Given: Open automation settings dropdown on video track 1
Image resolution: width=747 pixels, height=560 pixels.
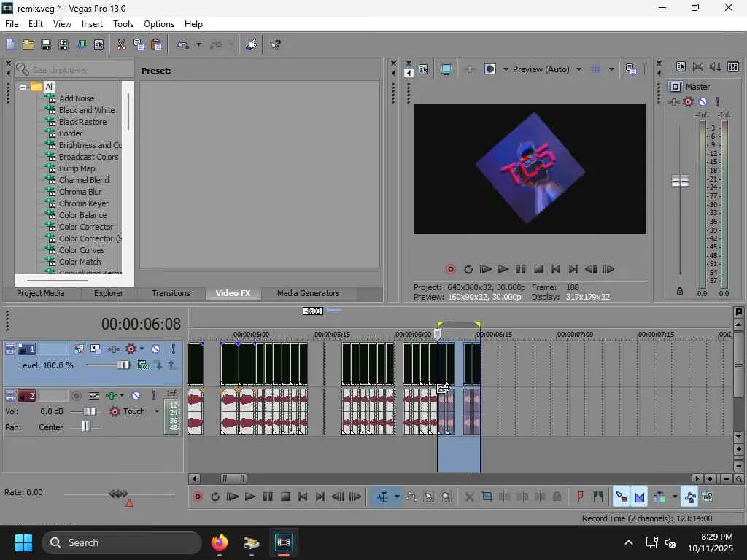Looking at the screenshot, I should [142, 349].
